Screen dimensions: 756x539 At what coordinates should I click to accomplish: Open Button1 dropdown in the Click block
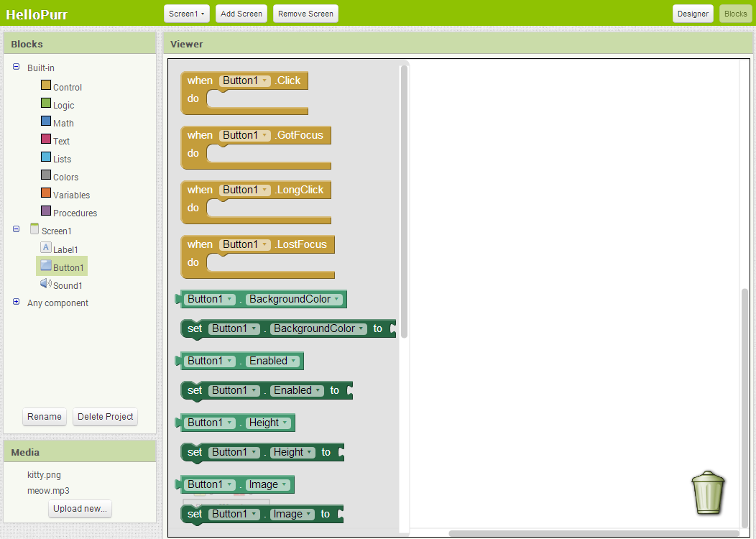245,80
